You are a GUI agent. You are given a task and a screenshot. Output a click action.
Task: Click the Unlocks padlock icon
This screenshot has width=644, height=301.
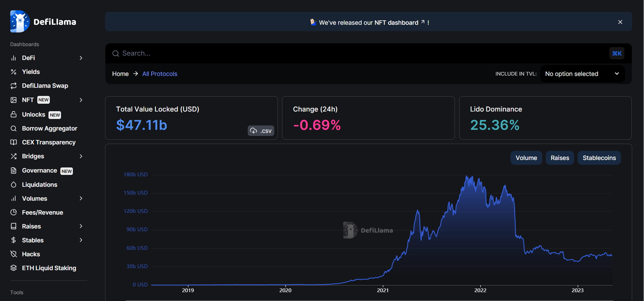click(x=14, y=114)
